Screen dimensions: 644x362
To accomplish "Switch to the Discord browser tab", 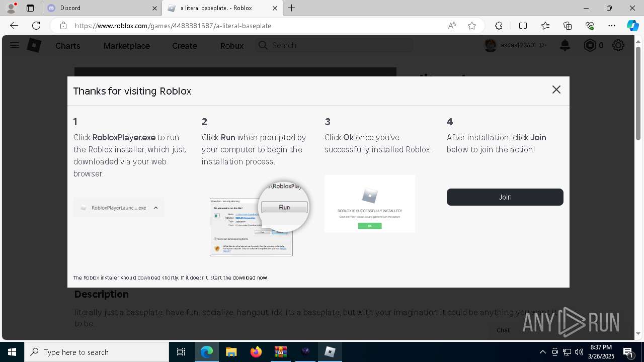I will coord(101,8).
